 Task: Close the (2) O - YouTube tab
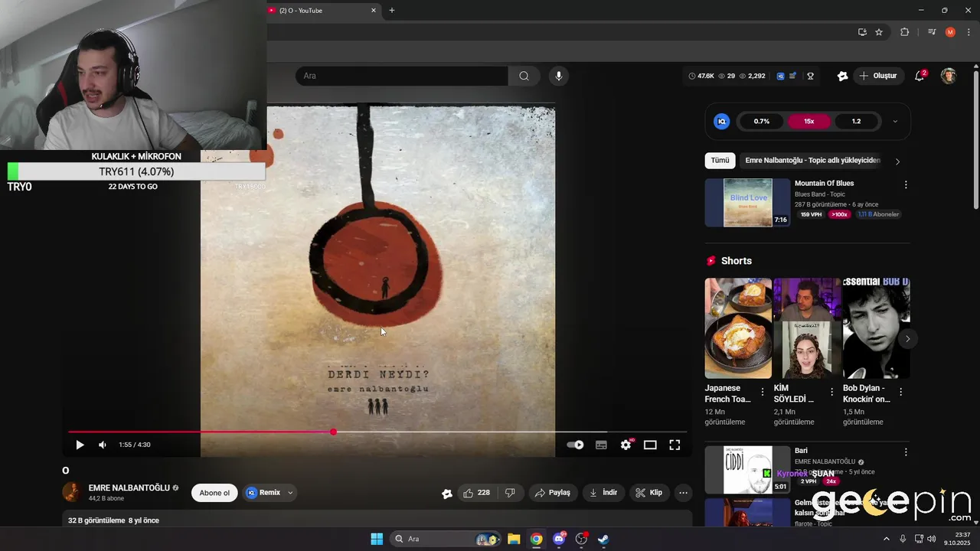click(374, 11)
